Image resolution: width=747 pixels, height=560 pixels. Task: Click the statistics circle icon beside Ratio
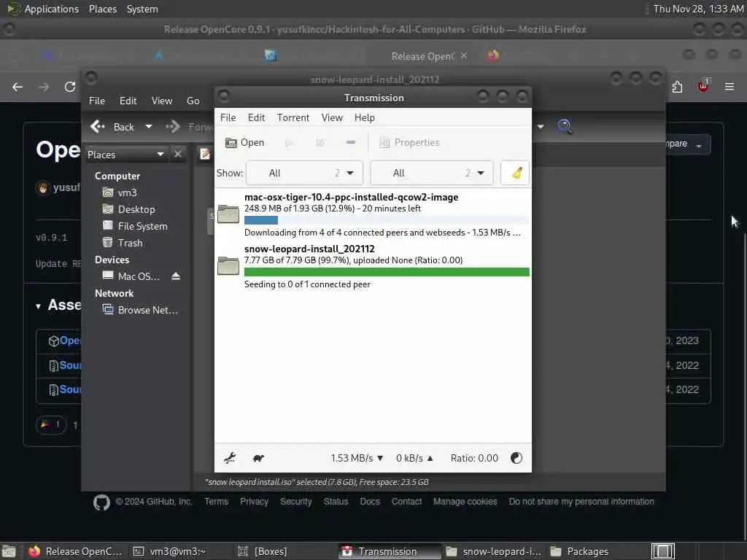(516, 458)
